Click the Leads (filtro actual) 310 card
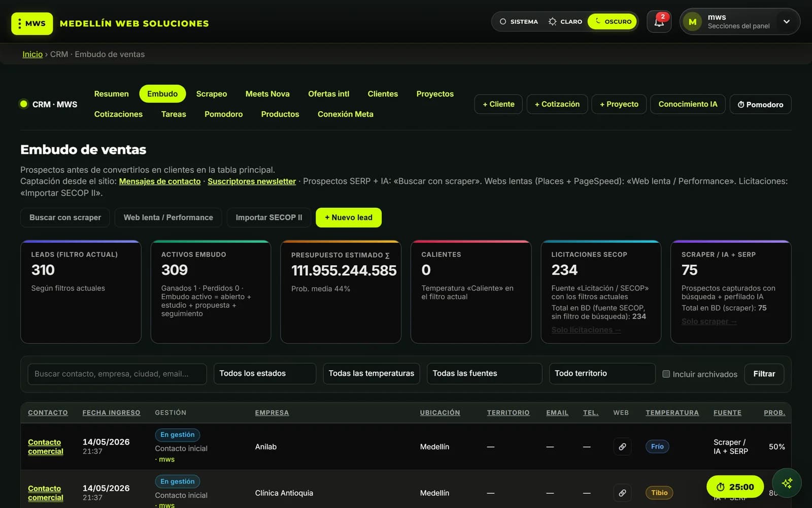Image resolution: width=812 pixels, height=508 pixels. pos(81,292)
